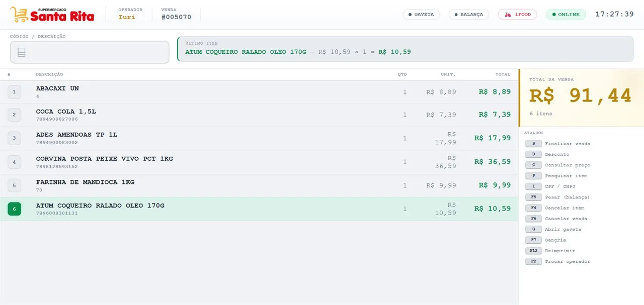Select the ABACAXI UN item description
644x305 pixels.
(x=57, y=88)
